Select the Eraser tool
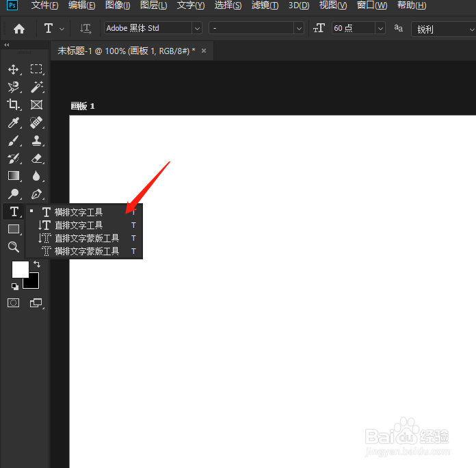476x468 pixels. [x=36, y=158]
